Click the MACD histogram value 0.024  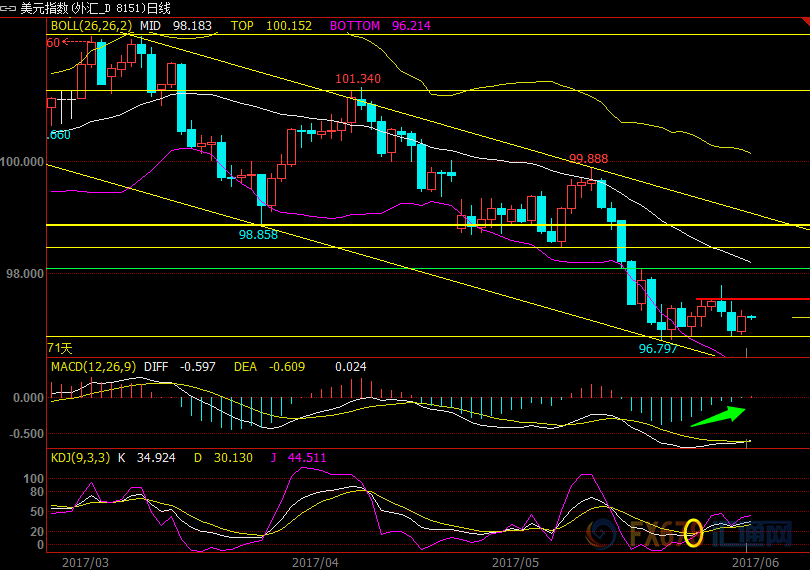(x=351, y=367)
